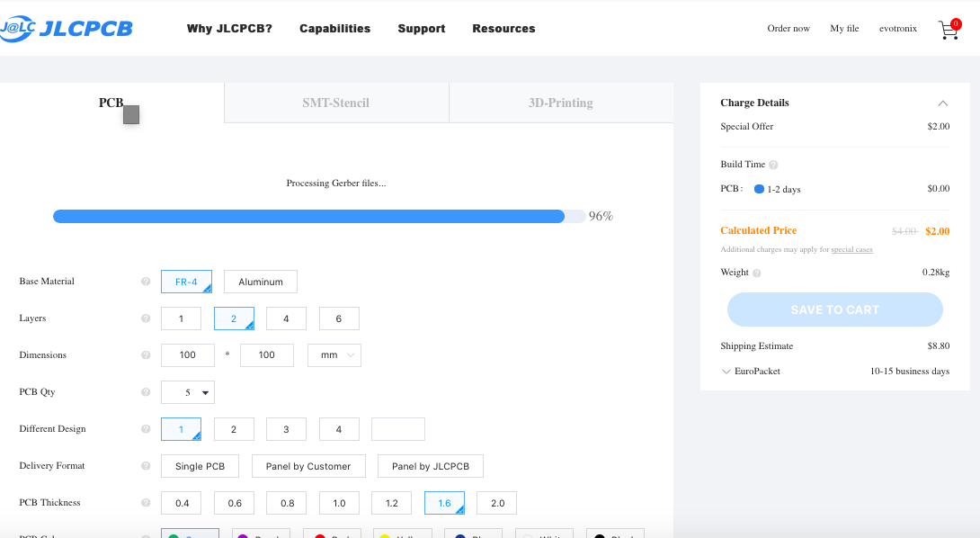980x538 pixels.
Task: Choose 6 layers option
Action: click(x=339, y=318)
